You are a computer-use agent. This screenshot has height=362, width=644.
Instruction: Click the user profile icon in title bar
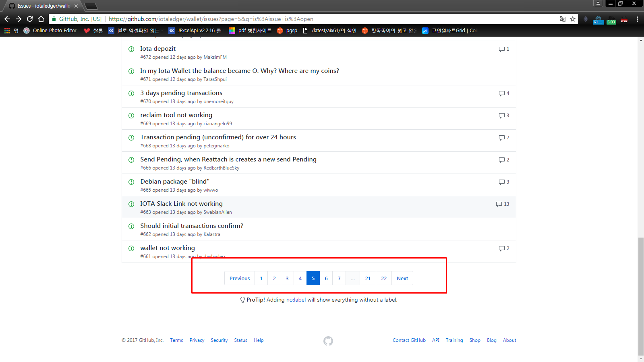(x=598, y=3)
